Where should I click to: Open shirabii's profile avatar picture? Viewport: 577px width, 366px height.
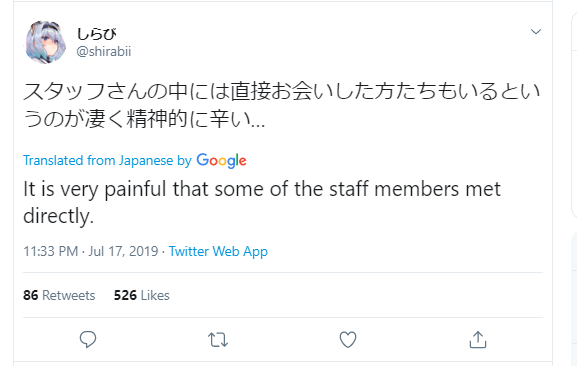coord(46,42)
